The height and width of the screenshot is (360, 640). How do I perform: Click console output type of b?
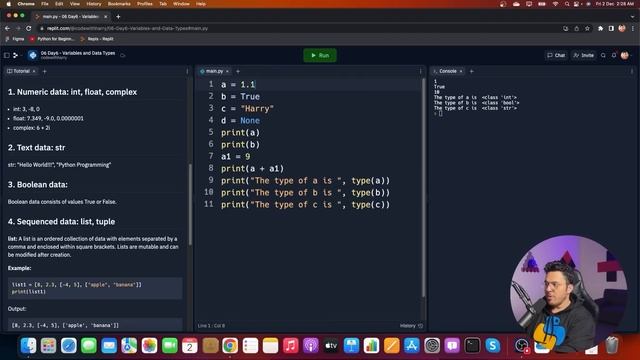point(476,103)
